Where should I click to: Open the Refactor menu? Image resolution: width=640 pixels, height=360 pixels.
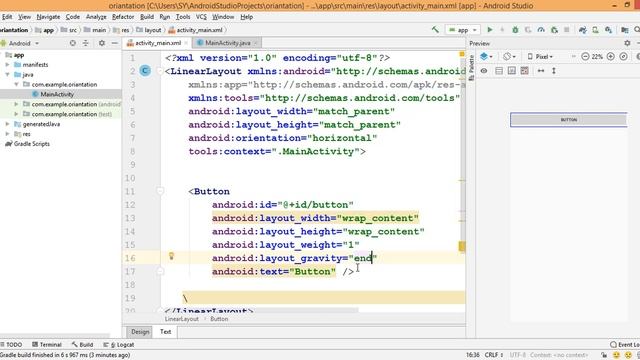pyautogui.click(x=123, y=17)
